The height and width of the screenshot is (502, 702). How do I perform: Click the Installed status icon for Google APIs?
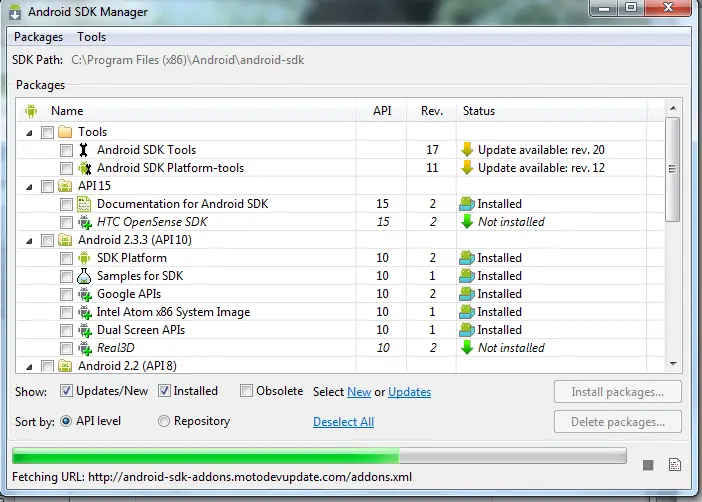[x=467, y=294]
